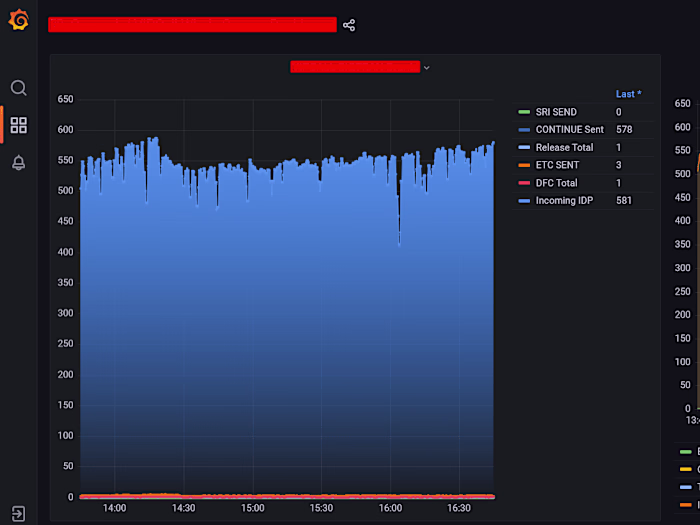Click the green SRI SEND color swatch
Viewport: 700px width, 525px height.
coord(524,112)
